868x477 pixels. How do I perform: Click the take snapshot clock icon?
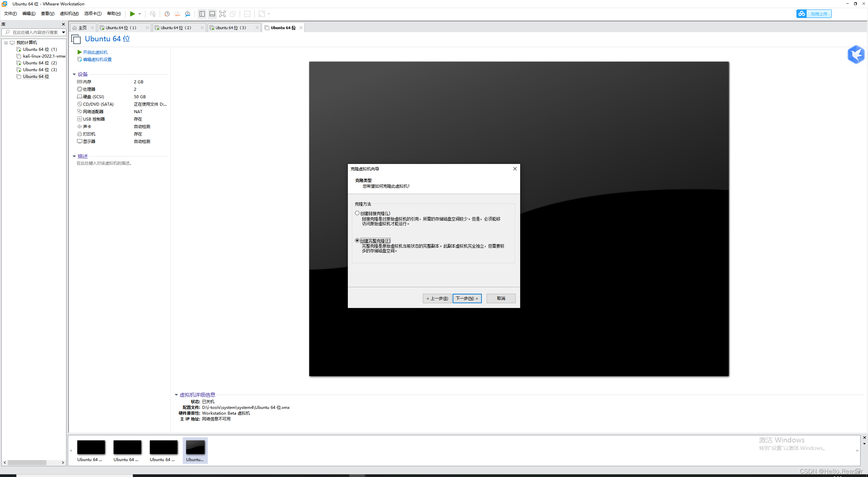167,14
